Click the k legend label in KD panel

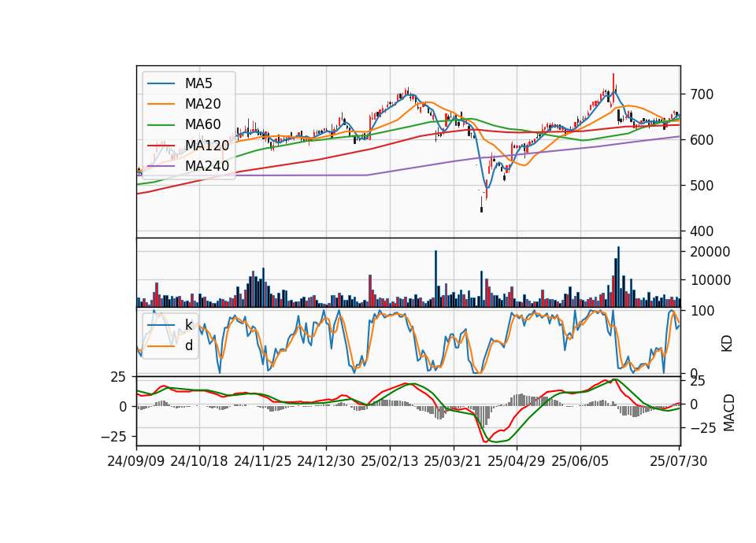[188, 325]
